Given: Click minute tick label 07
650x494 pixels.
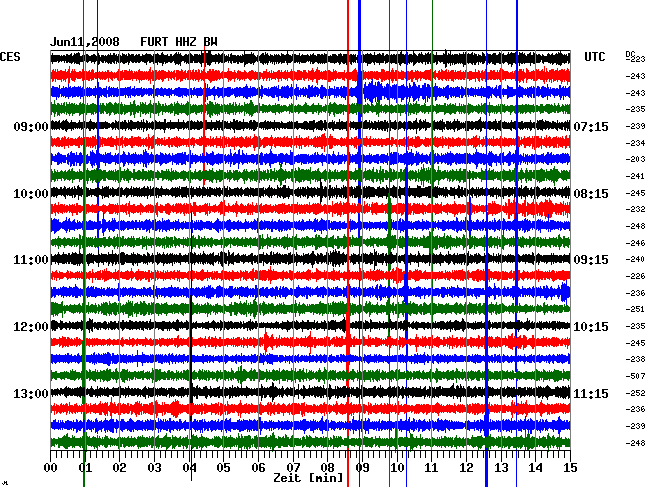Looking at the screenshot, I should (x=293, y=468).
